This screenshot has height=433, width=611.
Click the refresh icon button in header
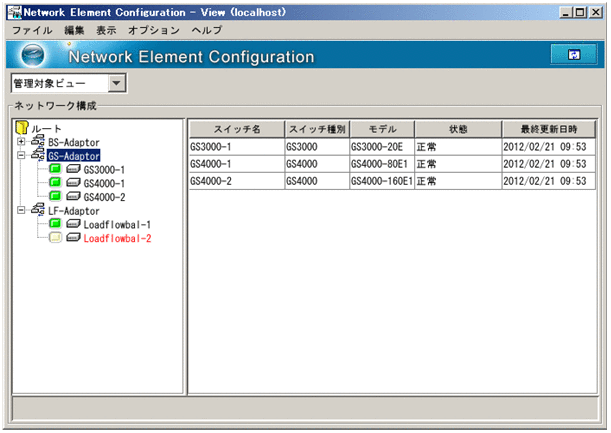[573, 55]
